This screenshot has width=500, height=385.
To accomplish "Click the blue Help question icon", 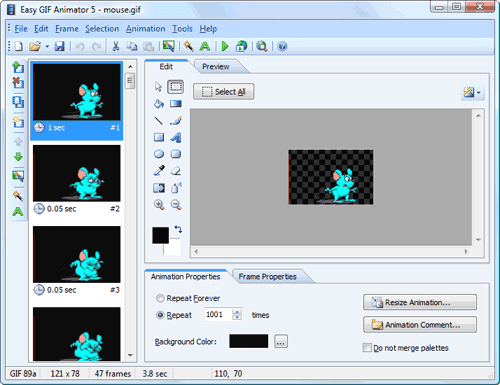I will [282, 46].
